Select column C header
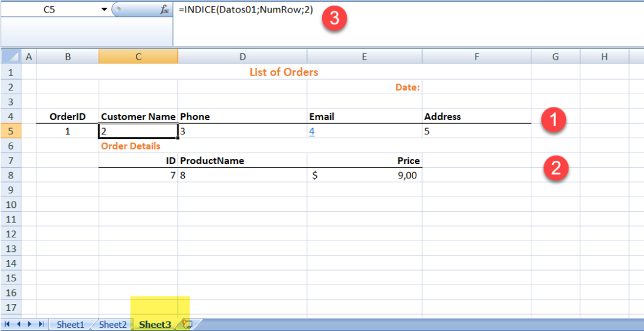Screen dimensions: 644x331 coord(138,57)
